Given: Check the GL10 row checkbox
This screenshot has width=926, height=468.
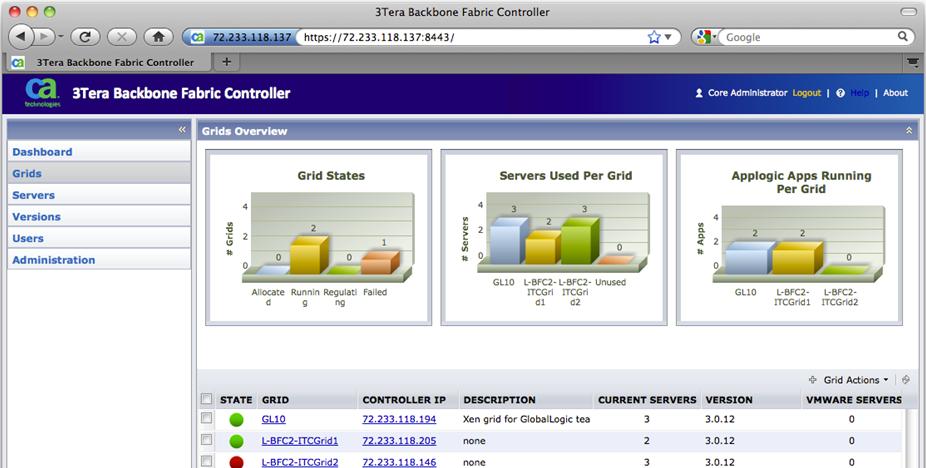Looking at the screenshot, I should pyautogui.click(x=206, y=418).
